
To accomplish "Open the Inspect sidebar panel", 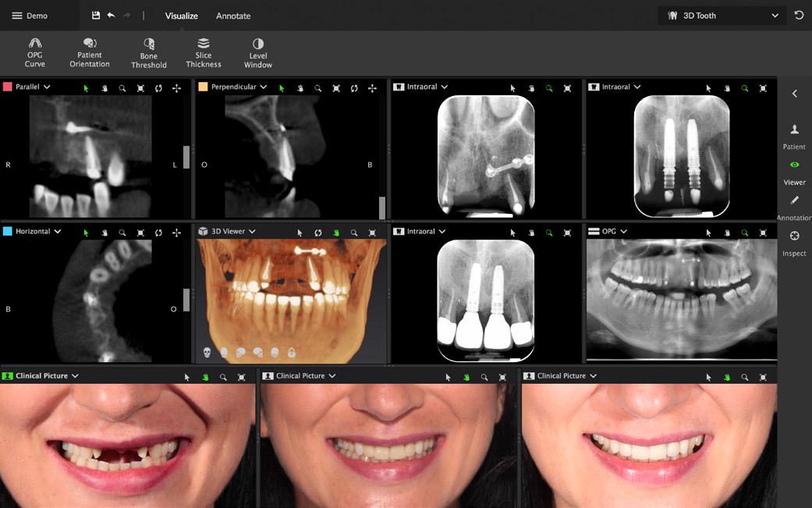I will point(794,244).
